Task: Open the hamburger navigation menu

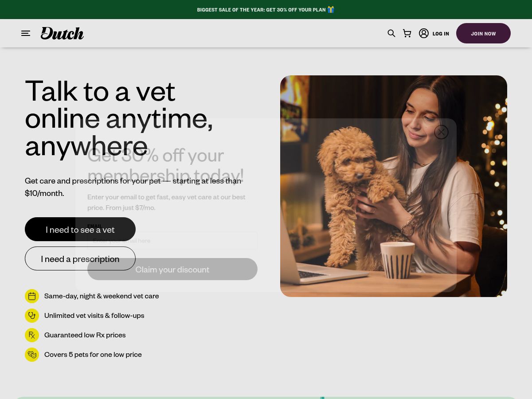Action: tap(26, 33)
